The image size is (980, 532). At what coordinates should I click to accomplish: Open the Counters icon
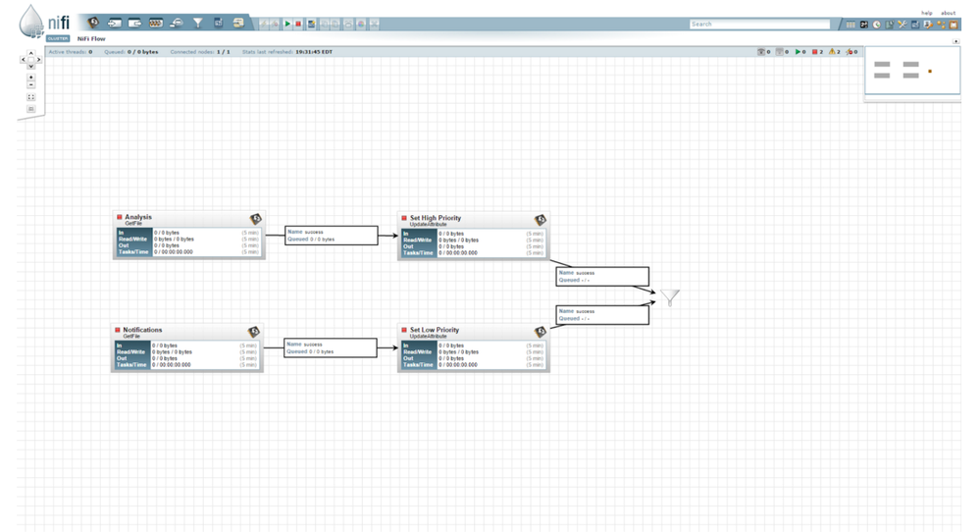pos(863,25)
